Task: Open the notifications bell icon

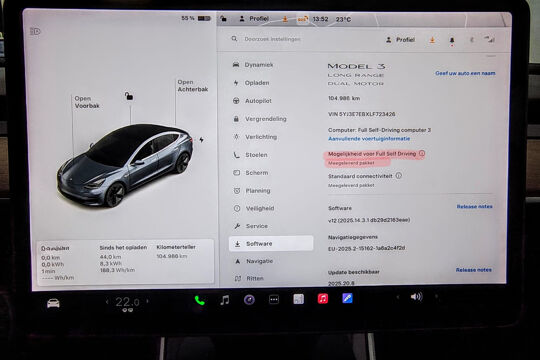Action: 452,41
